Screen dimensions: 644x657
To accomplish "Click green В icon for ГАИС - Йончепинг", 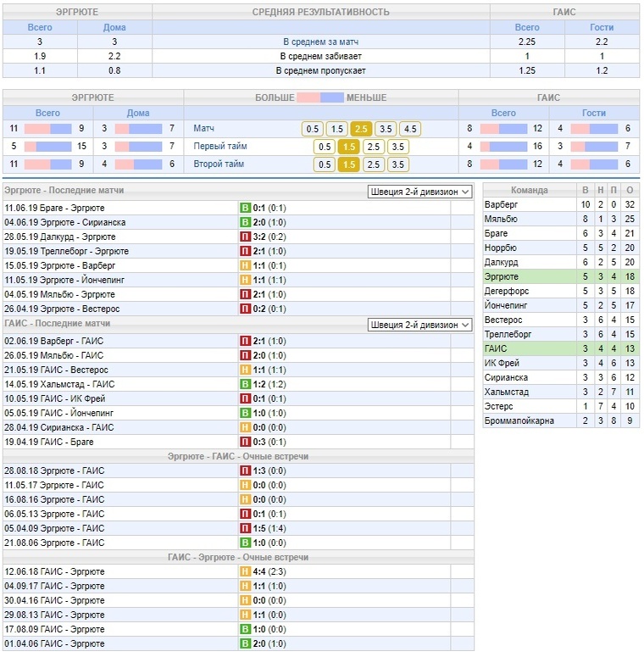I will point(245,413).
